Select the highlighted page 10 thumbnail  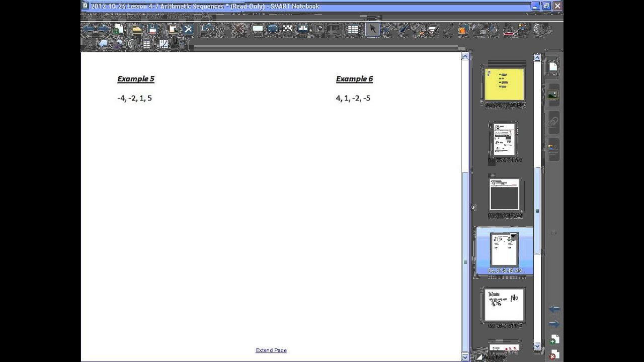coord(504,250)
